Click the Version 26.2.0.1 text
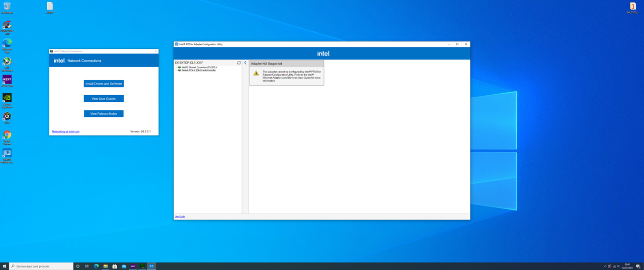 tap(140, 131)
